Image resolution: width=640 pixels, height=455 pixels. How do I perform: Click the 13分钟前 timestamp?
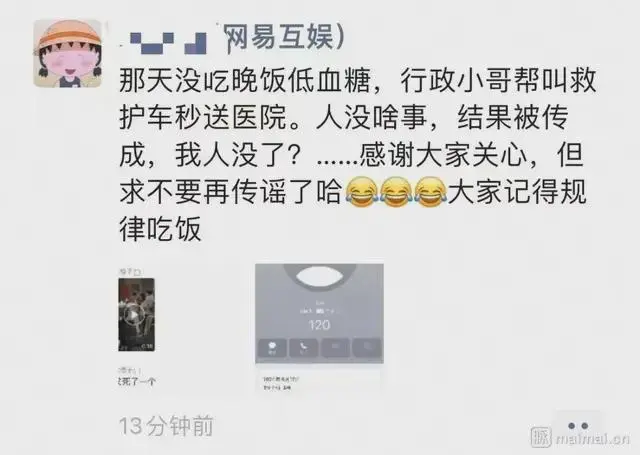[x=167, y=426]
